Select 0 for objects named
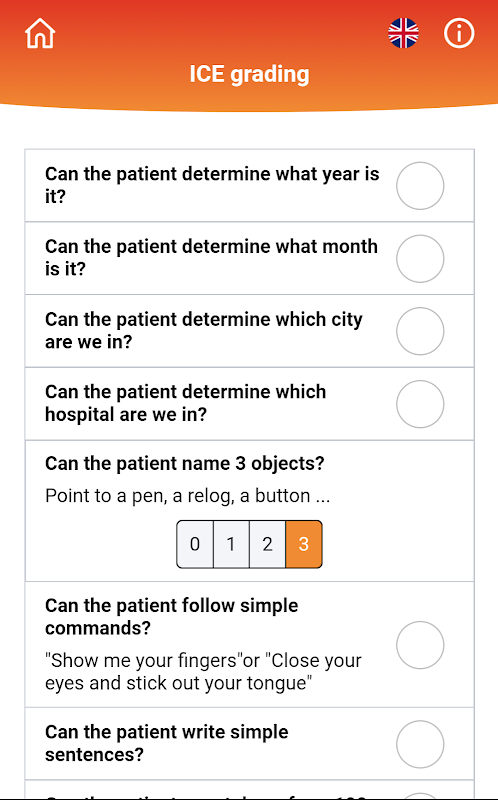This screenshot has width=498, height=800. coord(195,544)
